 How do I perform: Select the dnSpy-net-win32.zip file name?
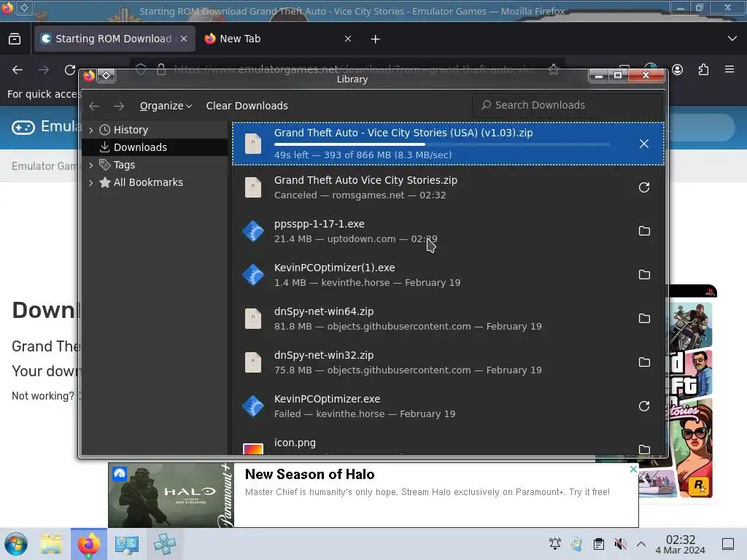click(323, 355)
